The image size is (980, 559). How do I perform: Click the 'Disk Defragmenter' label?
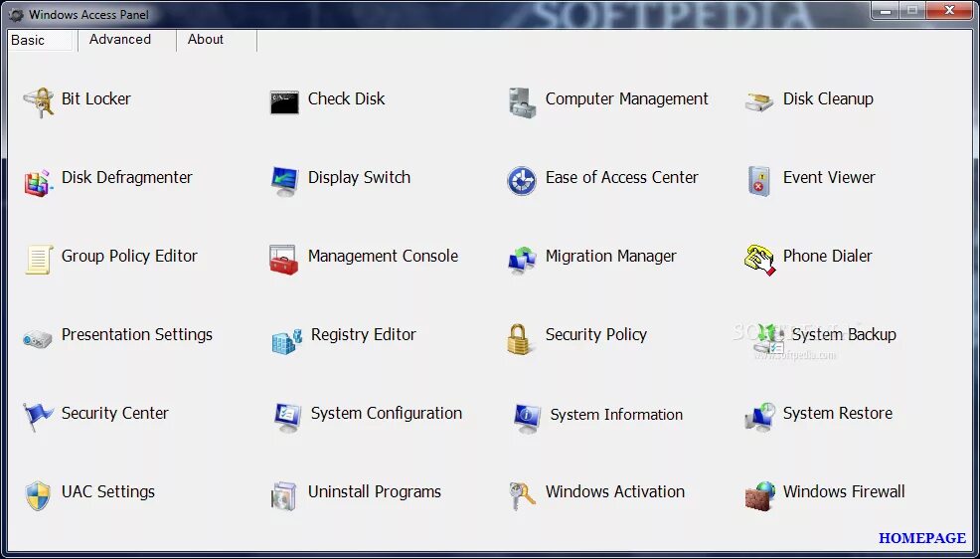[127, 178]
